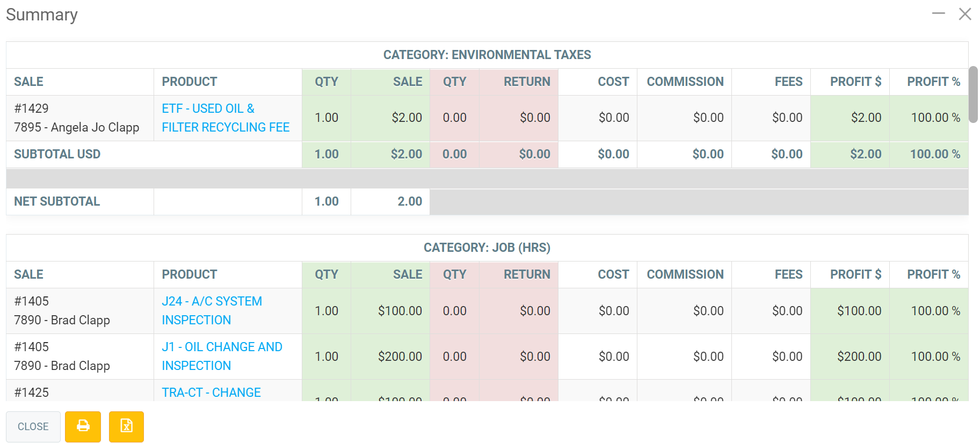The height and width of the screenshot is (443, 980).
Task: Click the COMMISSION header in Job (HRS) table
Action: [685, 274]
